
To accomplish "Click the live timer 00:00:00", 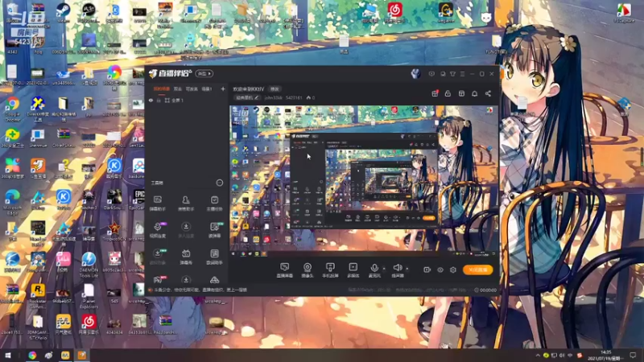I will point(485,290).
